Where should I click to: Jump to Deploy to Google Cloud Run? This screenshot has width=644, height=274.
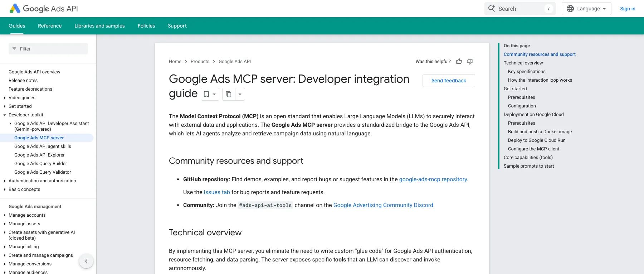pyautogui.click(x=537, y=140)
